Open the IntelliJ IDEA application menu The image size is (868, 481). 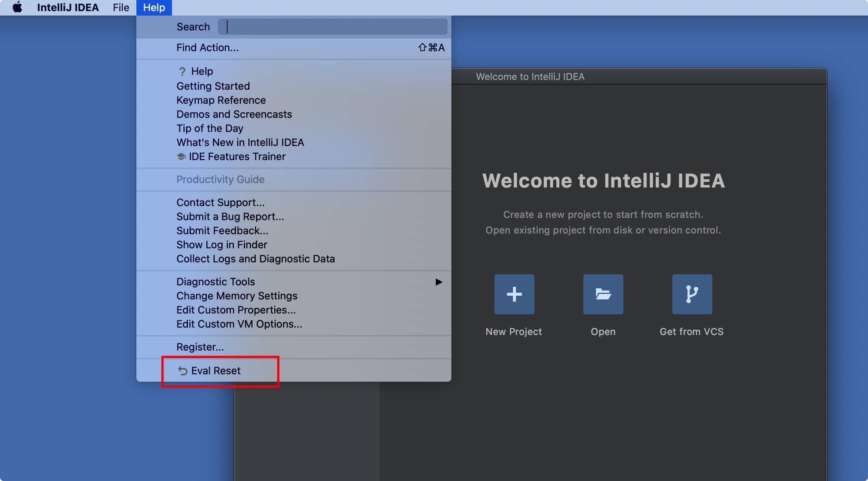(68, 7)
